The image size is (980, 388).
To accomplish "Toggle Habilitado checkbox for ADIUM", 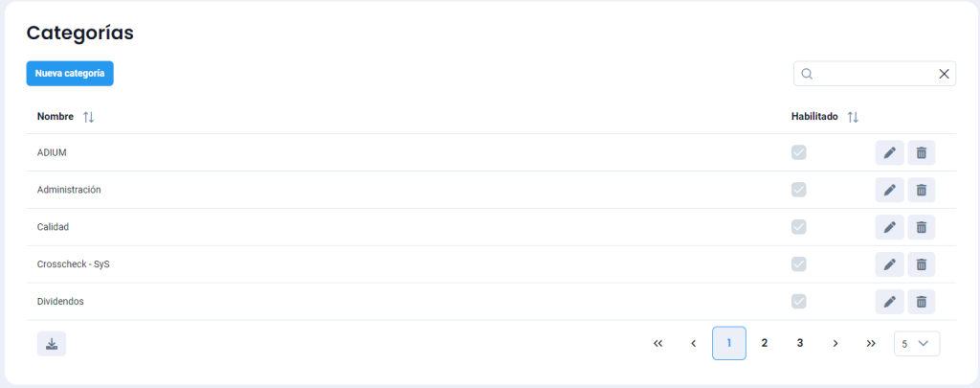I will click(798, 152).
